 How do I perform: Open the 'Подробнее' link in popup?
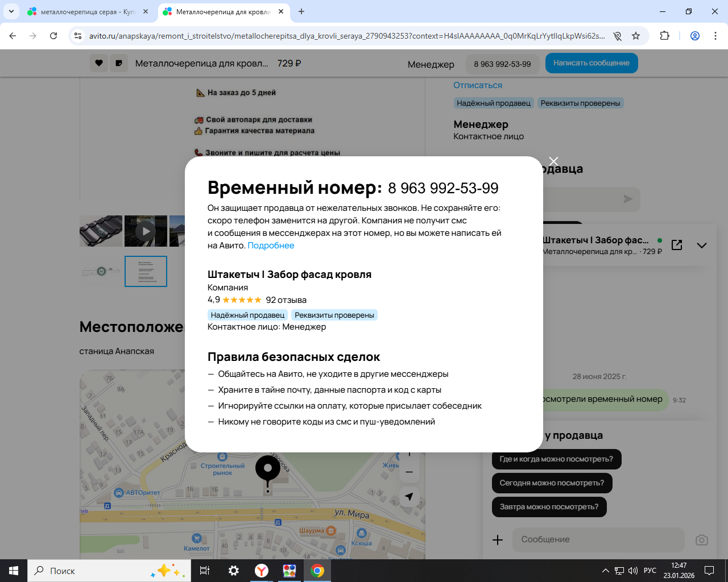click(271, 246)
